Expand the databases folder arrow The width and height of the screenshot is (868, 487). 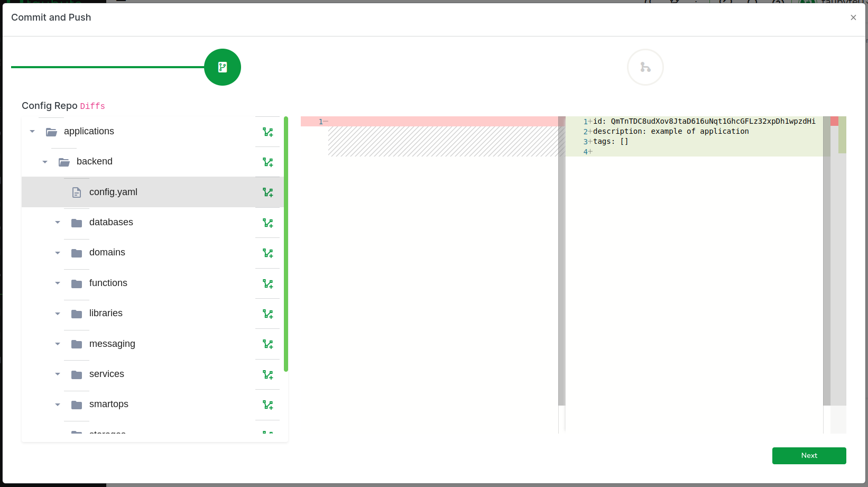pos(58,223)
